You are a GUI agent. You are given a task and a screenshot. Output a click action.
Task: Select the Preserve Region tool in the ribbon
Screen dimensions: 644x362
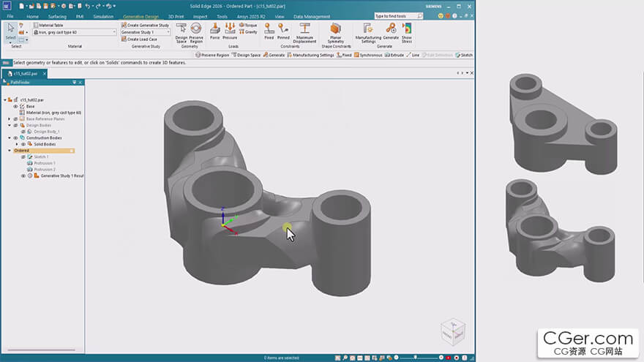[x=196, y=28]
